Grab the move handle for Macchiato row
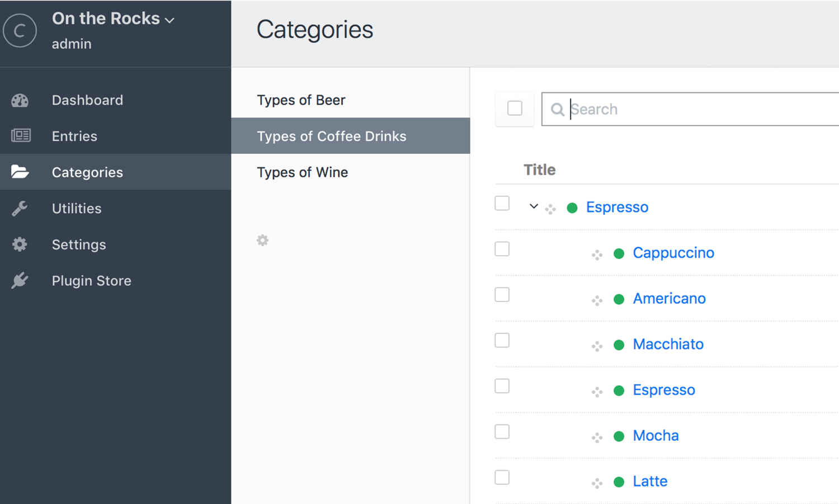Image resolution: width=839 pixels, height=504 pixels. pos(597,346)
